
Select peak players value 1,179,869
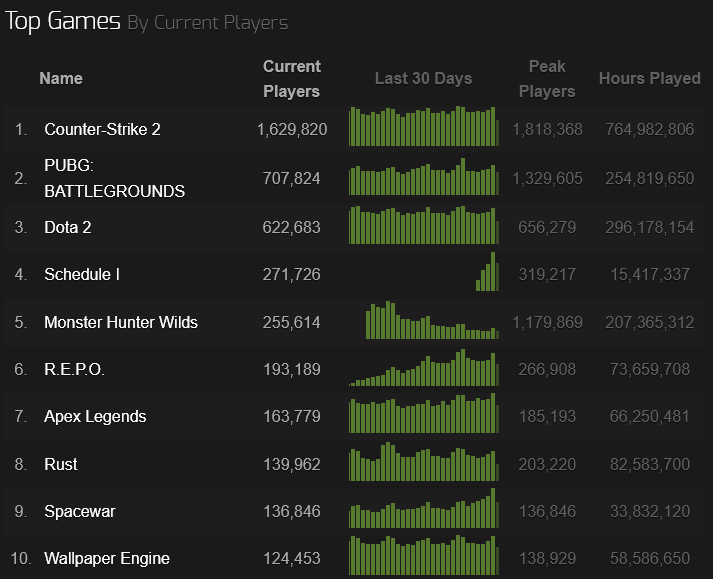pos(547,322)
